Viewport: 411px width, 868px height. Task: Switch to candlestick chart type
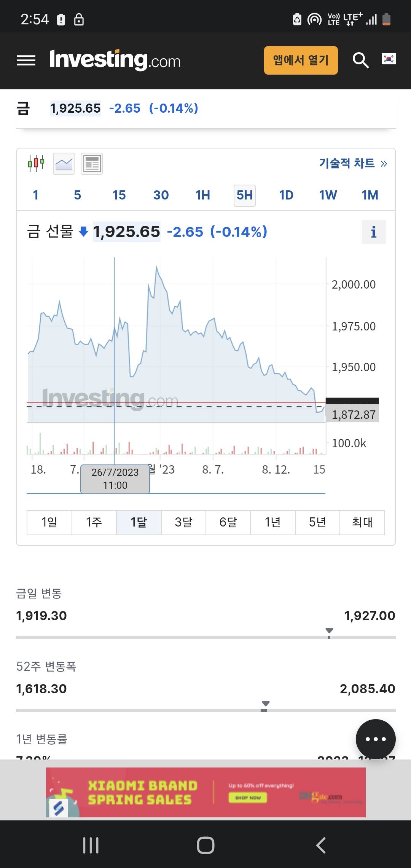pyautogui.click(x=36, y=164)
